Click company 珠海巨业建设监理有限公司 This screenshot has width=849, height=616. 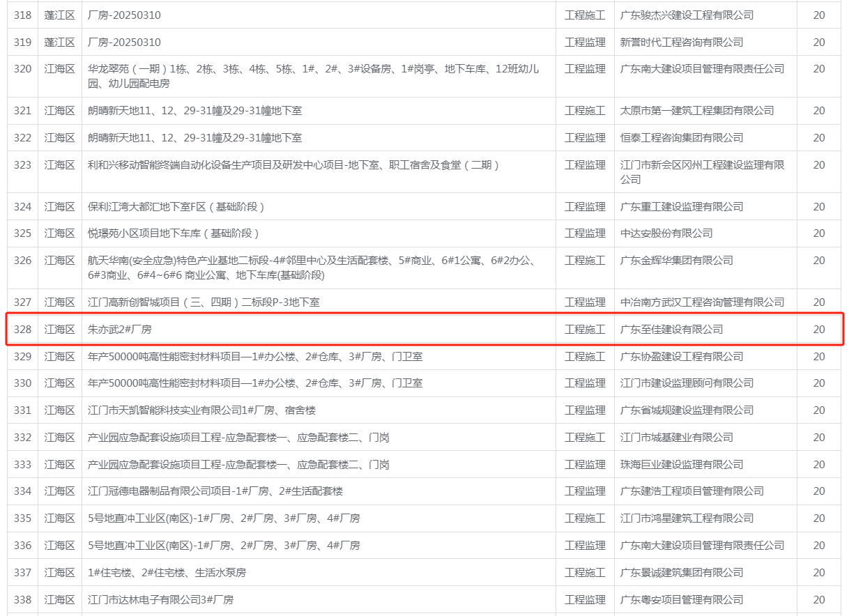682,464
